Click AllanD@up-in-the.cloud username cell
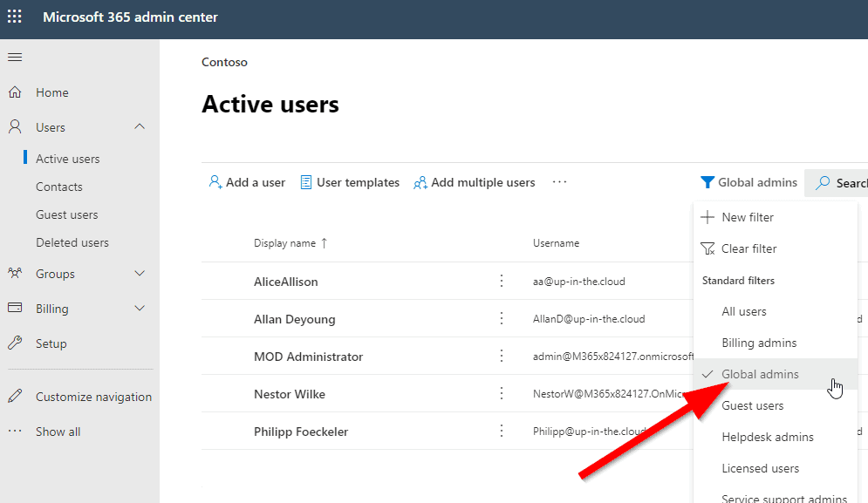The width and height of the screenshot is (868, 503). point(589,319)
